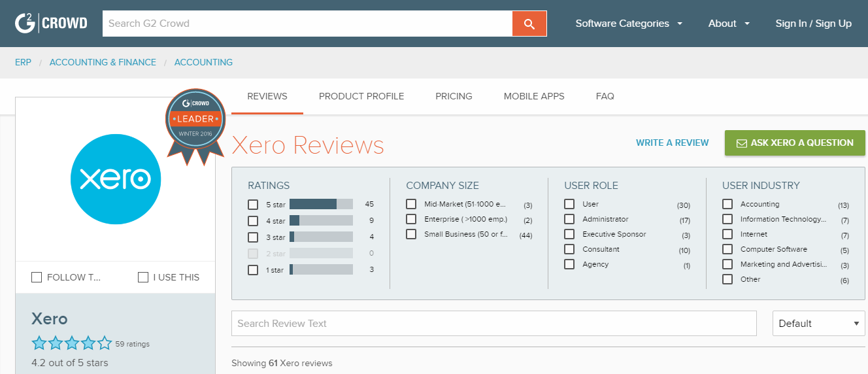The image size is (868, 374).
Task: Click the Xero logo image
Action: point(116,179)
